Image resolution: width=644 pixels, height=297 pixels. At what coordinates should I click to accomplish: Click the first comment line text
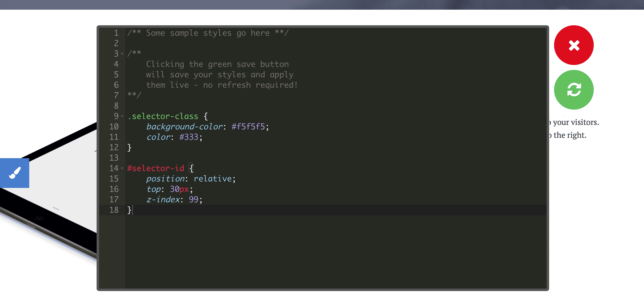click(208, 33)
